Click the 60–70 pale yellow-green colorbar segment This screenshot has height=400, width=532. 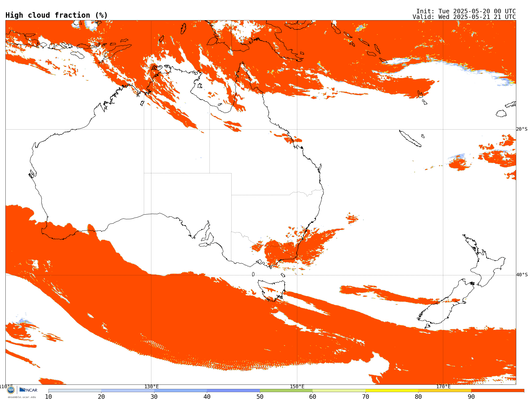coord(339,391)
